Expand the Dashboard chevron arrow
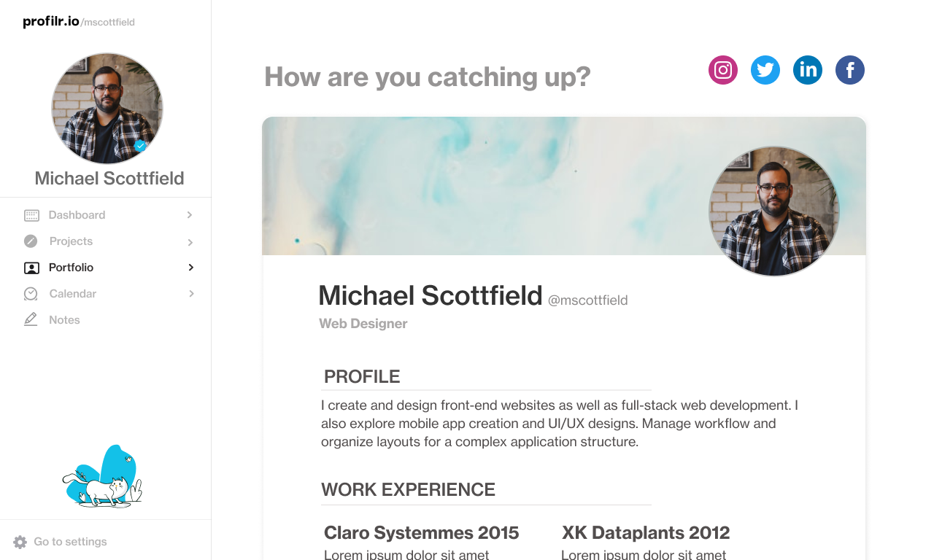Viewport: 934px width, 560px height. pos(190,215)
